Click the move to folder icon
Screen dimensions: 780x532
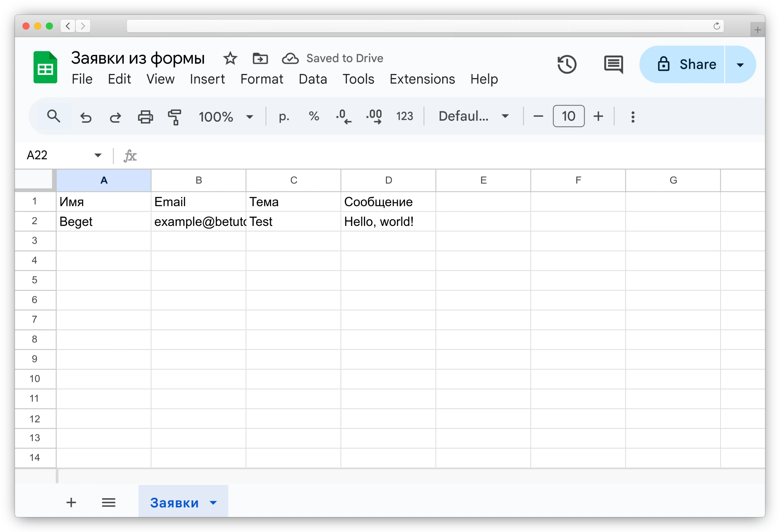point(260,58)
